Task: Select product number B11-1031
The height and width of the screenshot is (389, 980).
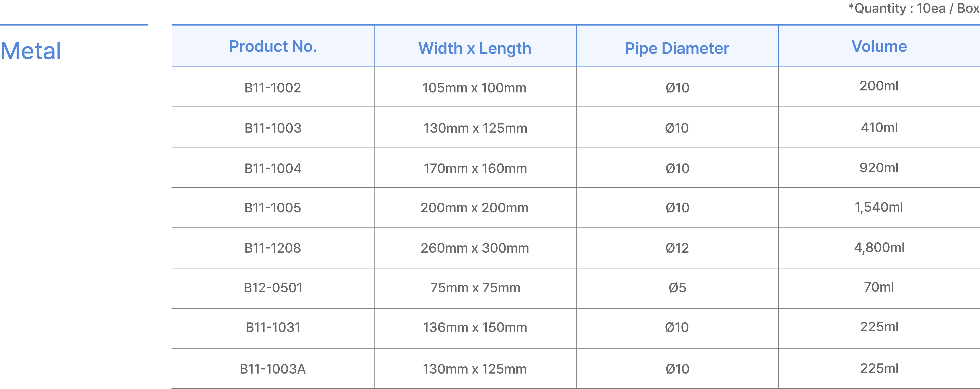Action: (273, 327)
